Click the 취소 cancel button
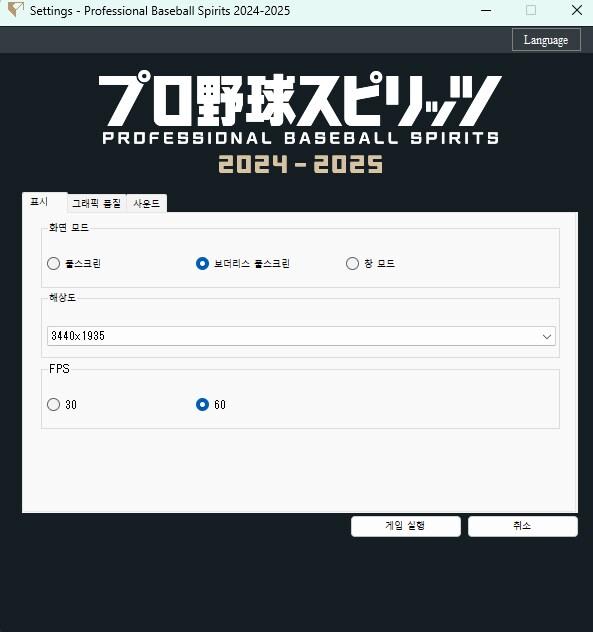Screen dimensions: 593x632 (x=522, y=526)
